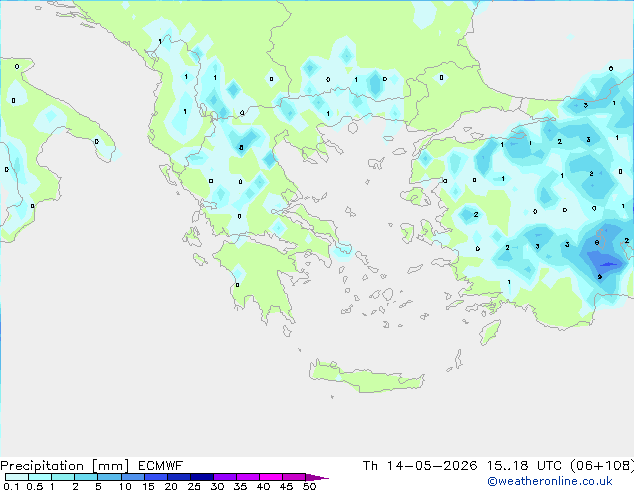Click the 0.1–0.5 mm palest legend swatch
The width and height of the screenshot is (634, 490).
pyautogui.click(x=17, y=477)
